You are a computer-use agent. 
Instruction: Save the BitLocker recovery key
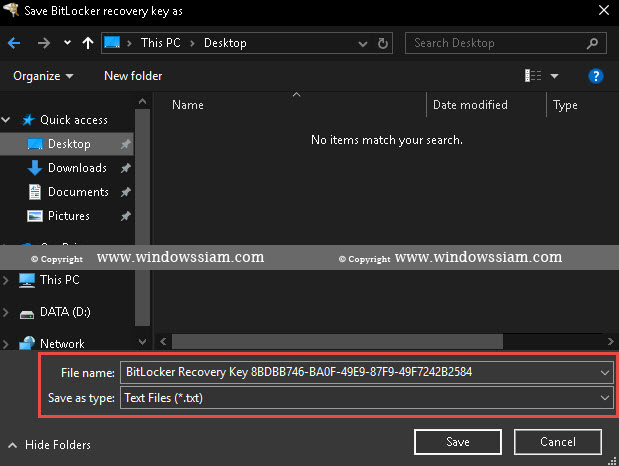[x=458, y=442]
